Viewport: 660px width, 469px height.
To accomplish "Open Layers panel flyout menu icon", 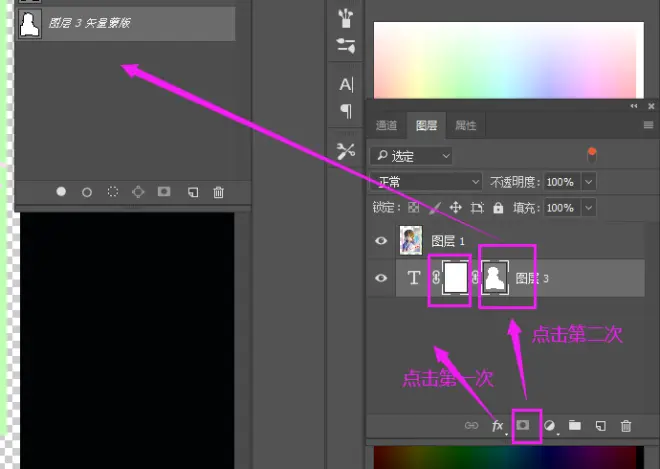I will click(x=648, y=125).
